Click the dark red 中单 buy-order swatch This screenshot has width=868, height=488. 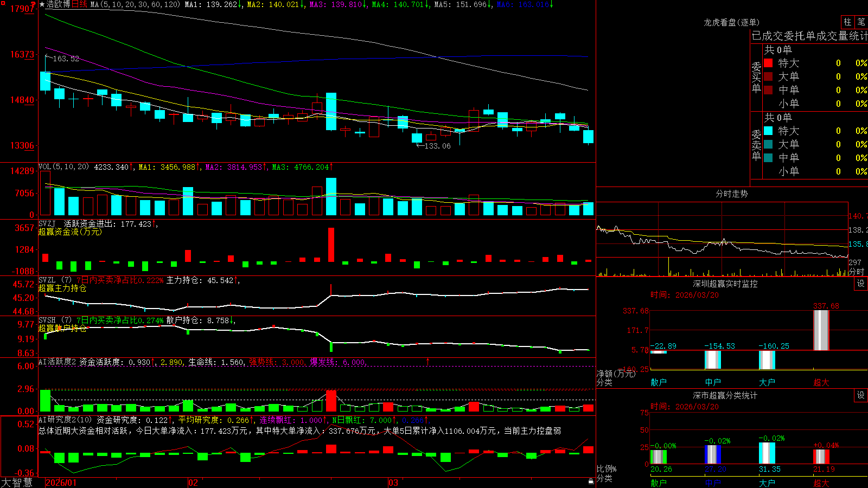coord(768,89)
